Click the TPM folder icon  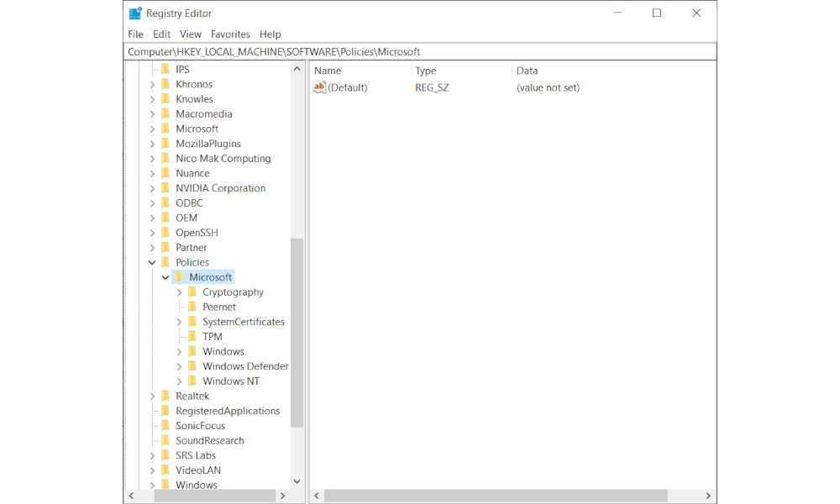pyautogui.click(x=192, y=336)
